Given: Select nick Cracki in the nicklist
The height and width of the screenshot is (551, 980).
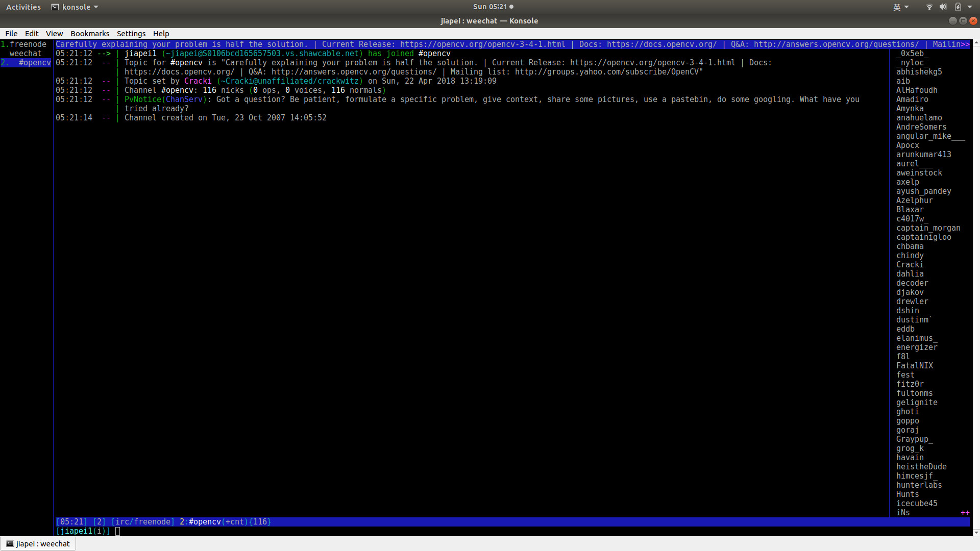Looking at the screenshot, I should tap(910, 265).
